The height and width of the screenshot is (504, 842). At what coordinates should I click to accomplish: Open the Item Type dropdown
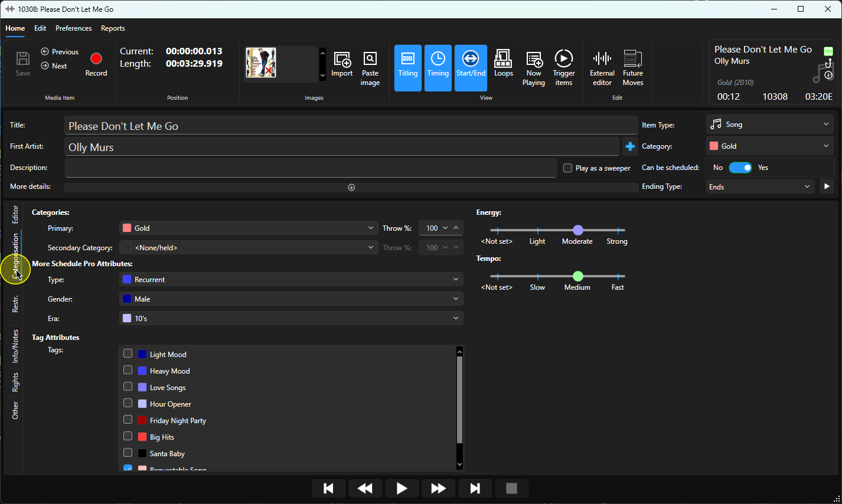(x=769, y=125)
